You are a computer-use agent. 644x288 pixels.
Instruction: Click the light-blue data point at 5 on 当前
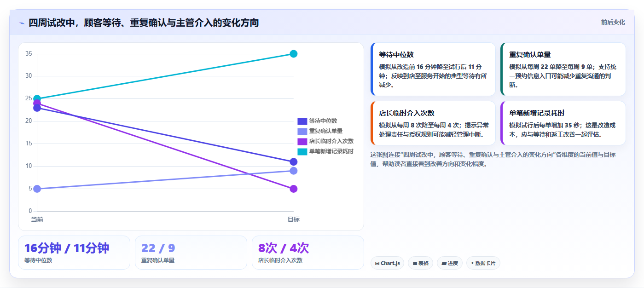(x=37, y=189)
